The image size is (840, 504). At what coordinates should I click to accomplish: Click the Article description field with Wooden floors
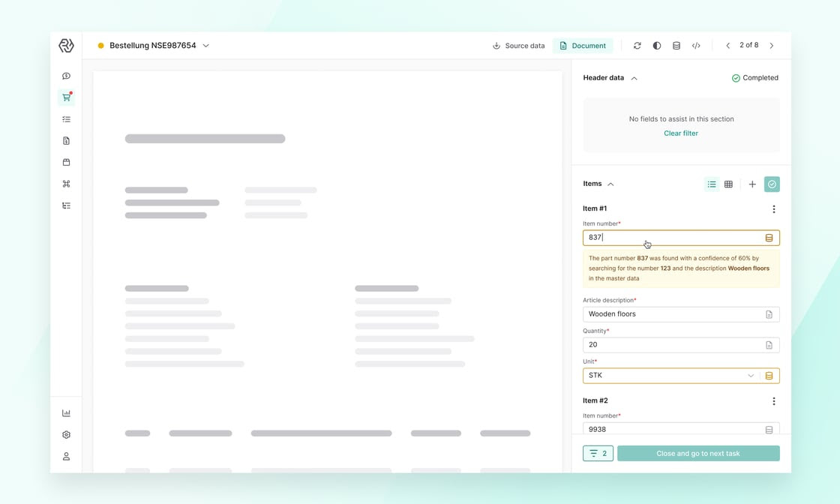coord(681,314)
